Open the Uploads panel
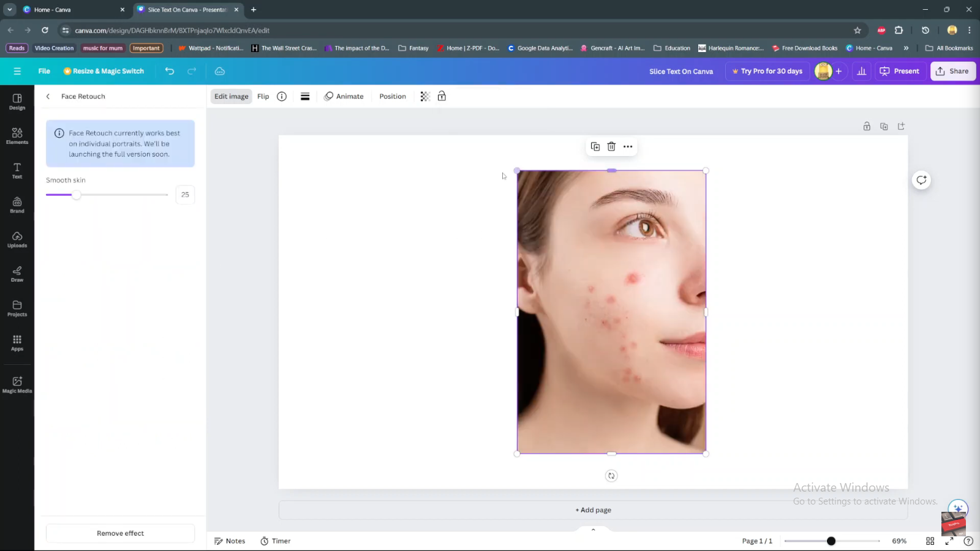This screenshot has width=980, height=551. (x=17, y=239)
